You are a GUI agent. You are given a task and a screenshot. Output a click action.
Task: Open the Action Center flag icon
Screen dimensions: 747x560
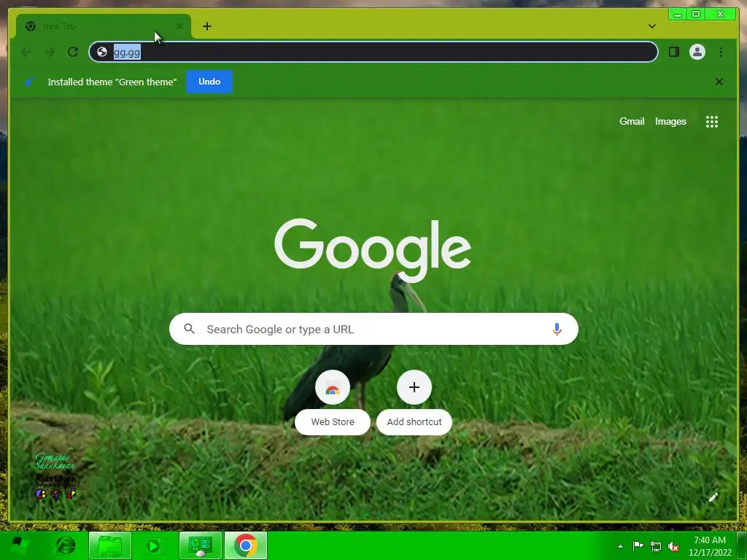click(638, 546)
